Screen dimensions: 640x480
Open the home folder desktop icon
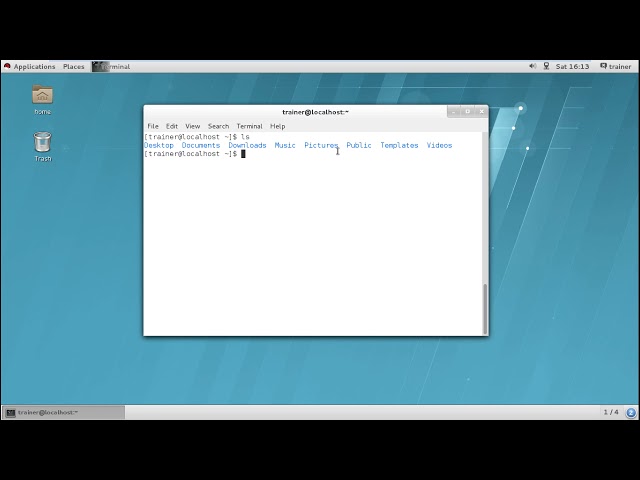click(42, 99)
